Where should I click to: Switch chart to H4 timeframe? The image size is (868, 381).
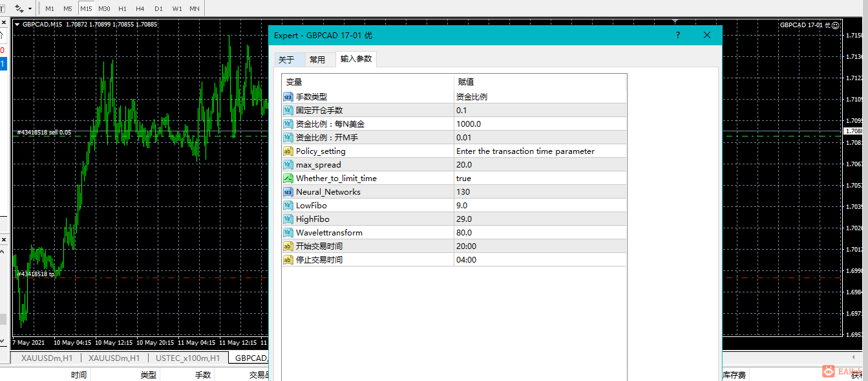tap(140, 9)
